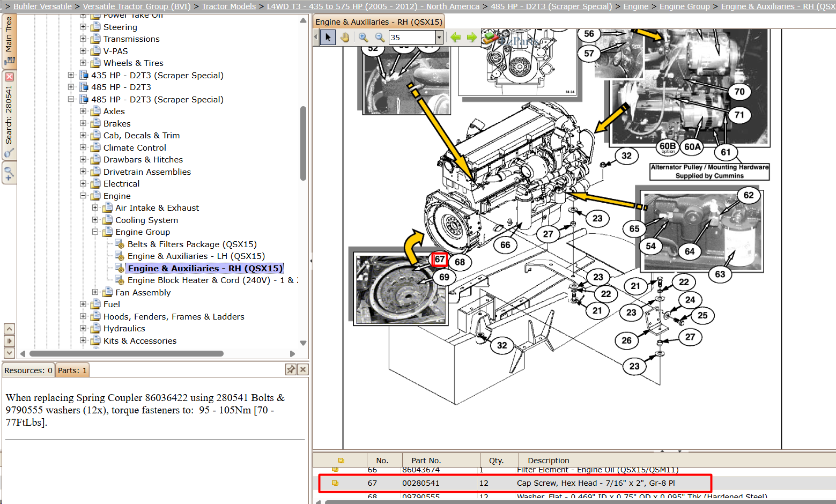Expand the 485 HP - D2T3 node
This screenshot has width=836, height=504.
[x=71, y=87]
